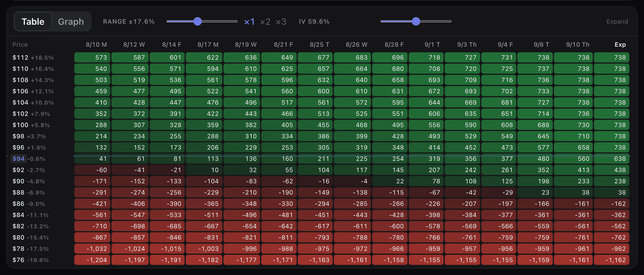
Task: Click the 9/4 F column header
Action: point(505,45)
